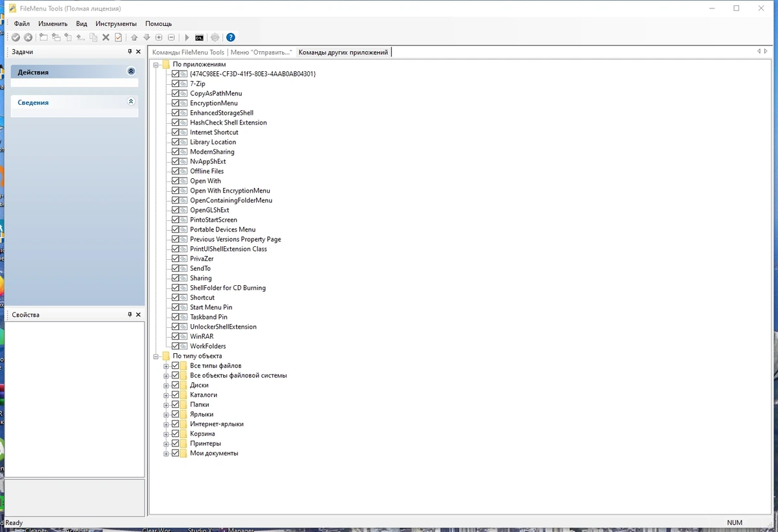Toggle the NvAppShExt checkbox

pyautogui.click(x=176, y=161)
